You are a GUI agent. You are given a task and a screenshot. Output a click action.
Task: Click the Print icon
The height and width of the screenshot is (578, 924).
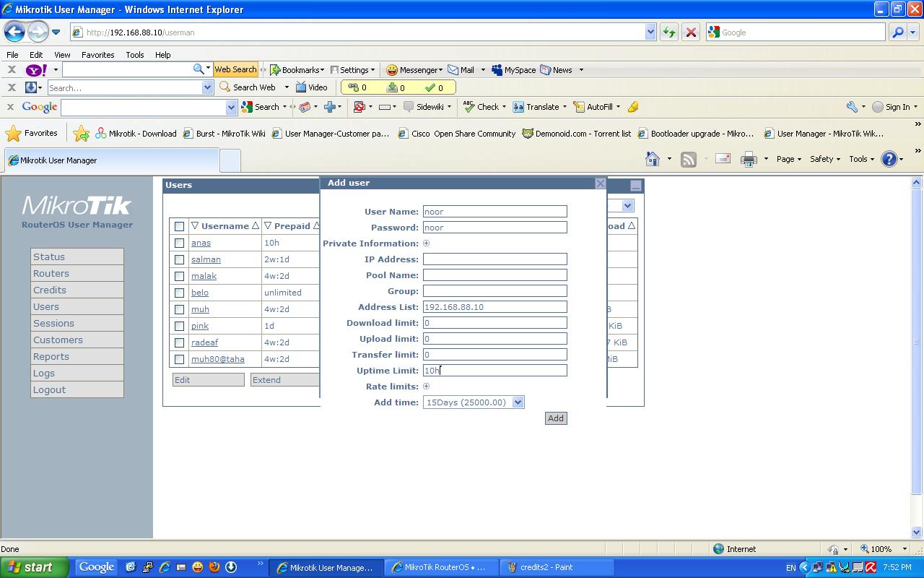[749, 159]
